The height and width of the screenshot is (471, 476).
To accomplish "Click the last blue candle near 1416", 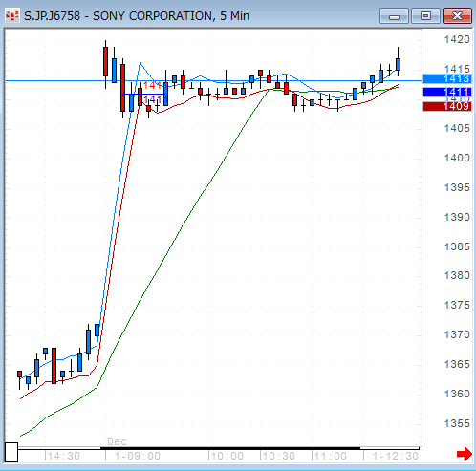I will 398,64.
